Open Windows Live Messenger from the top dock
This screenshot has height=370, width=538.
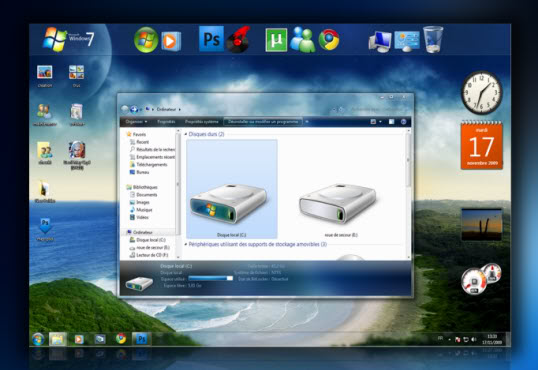click(302, 40)
